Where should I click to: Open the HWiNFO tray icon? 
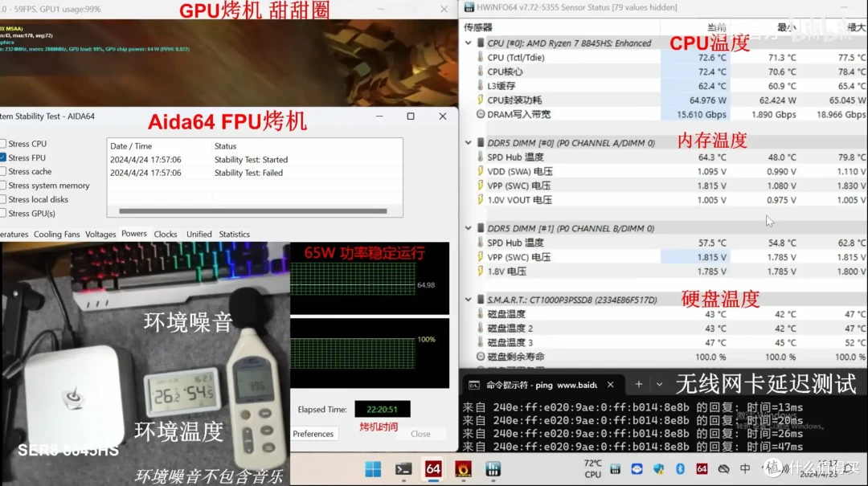615,469
